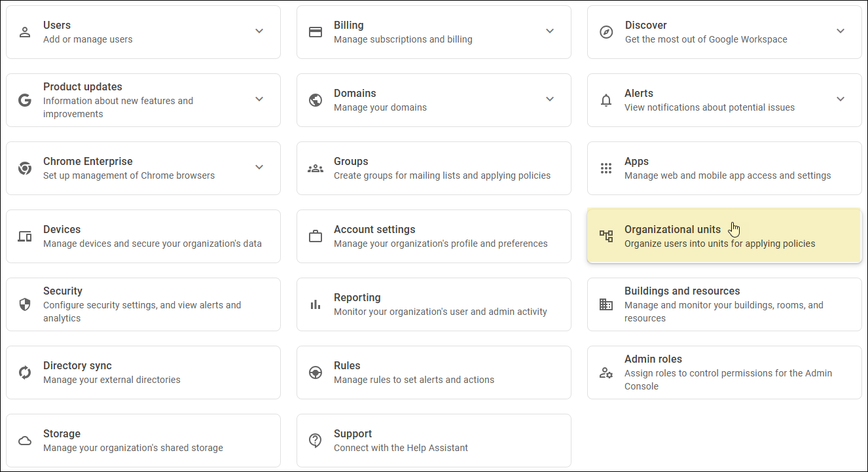Click the Buildings and resources building icon
868x472 pixels.
(606, 304)
